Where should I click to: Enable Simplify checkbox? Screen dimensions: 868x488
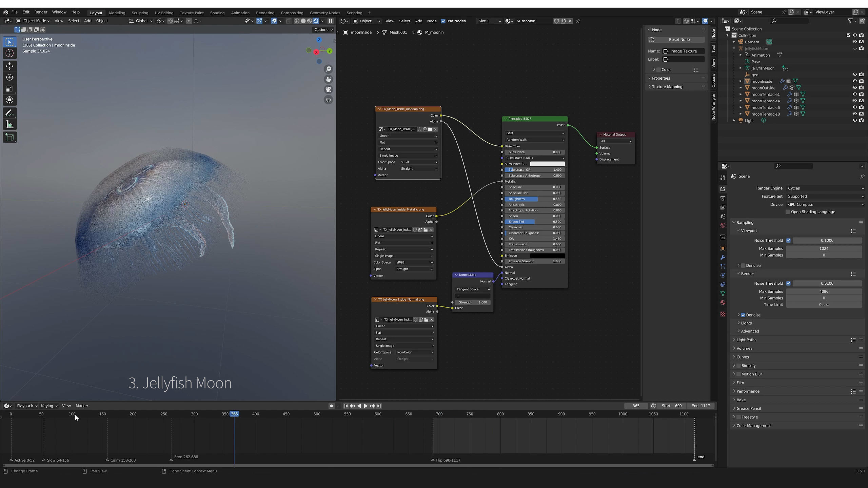(x=739, y=366)
